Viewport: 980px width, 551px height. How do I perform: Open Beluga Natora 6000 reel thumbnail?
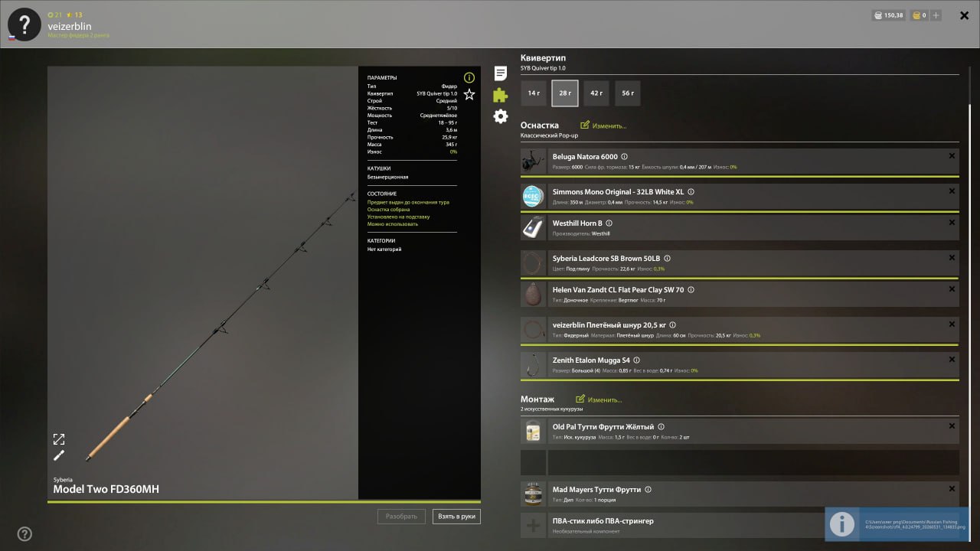tap(533, 161)
